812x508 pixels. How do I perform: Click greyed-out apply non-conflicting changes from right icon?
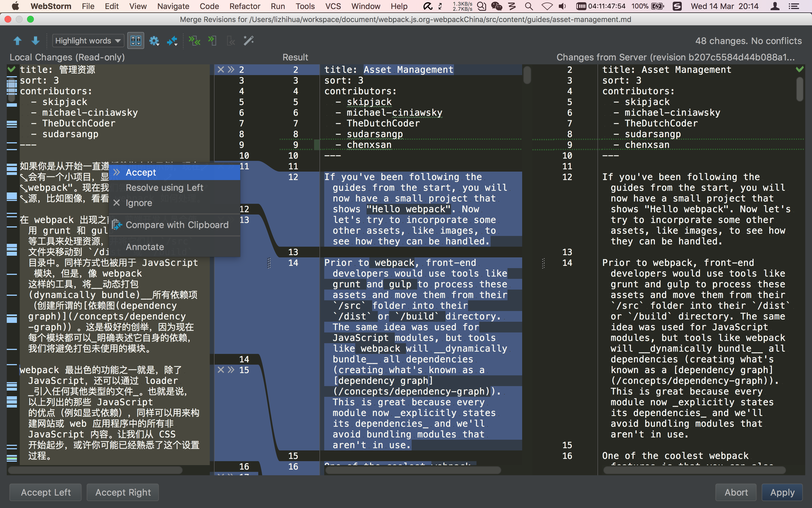[x=231, y=41]
